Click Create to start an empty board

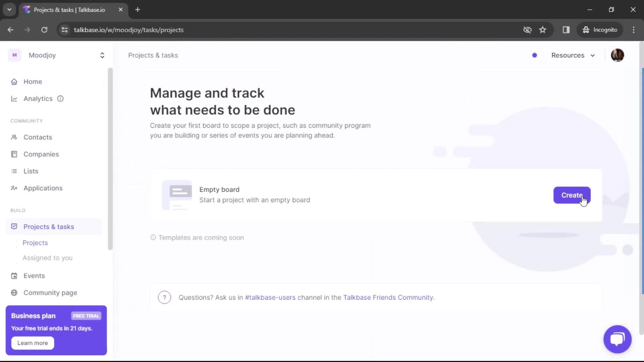pyautogui.click(x=572, y=195)
